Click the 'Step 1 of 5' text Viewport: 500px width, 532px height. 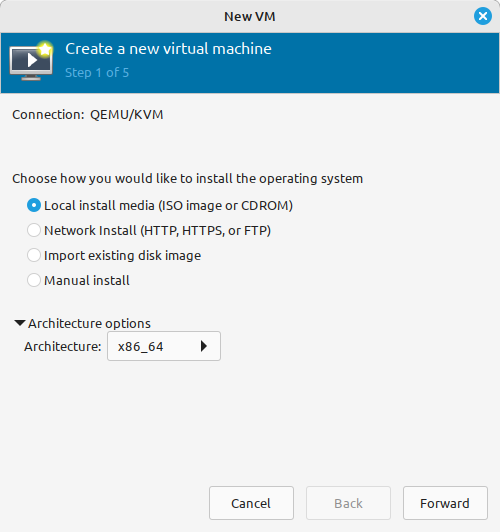pyautogui.click(x=97, y=73)
